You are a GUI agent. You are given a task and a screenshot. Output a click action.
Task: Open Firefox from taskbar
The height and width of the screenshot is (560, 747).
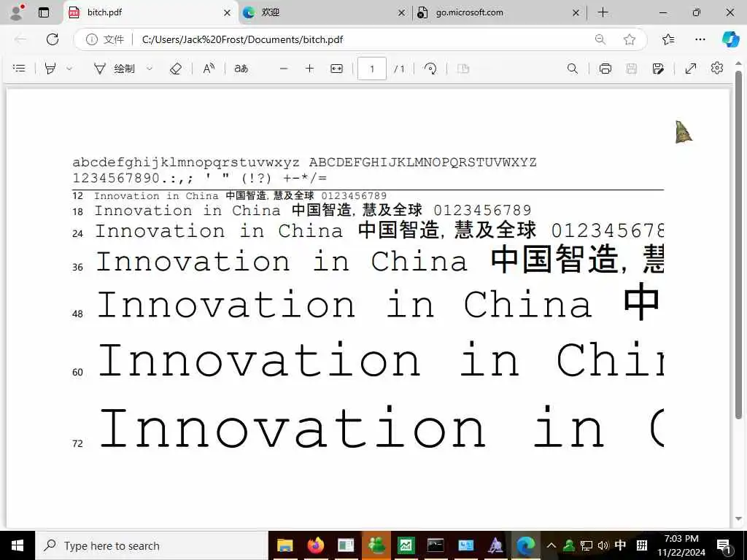click(315, 545)
